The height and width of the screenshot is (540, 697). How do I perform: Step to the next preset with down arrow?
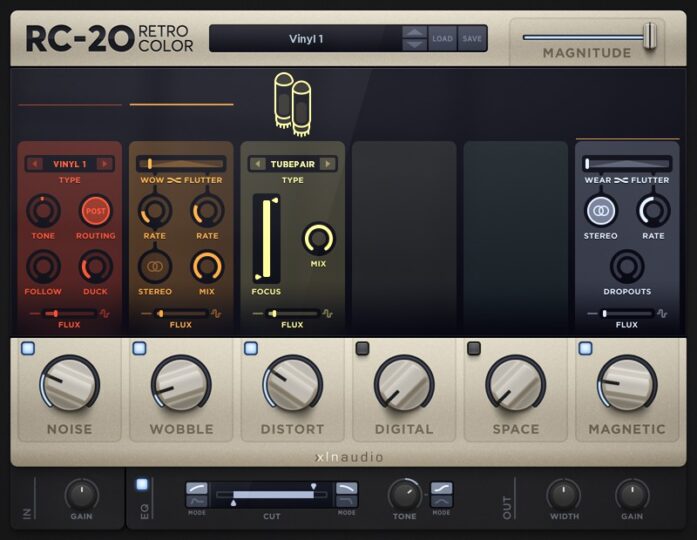pos(415,44)
